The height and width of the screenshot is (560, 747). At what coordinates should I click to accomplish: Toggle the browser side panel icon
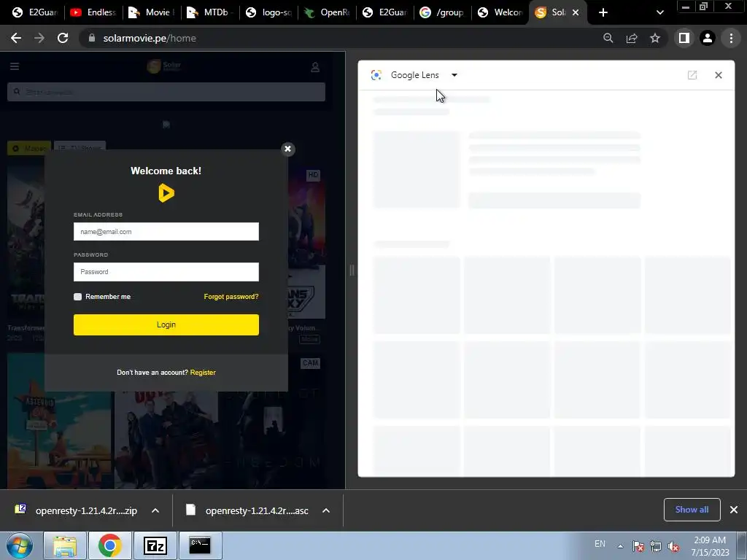point(684,38)
